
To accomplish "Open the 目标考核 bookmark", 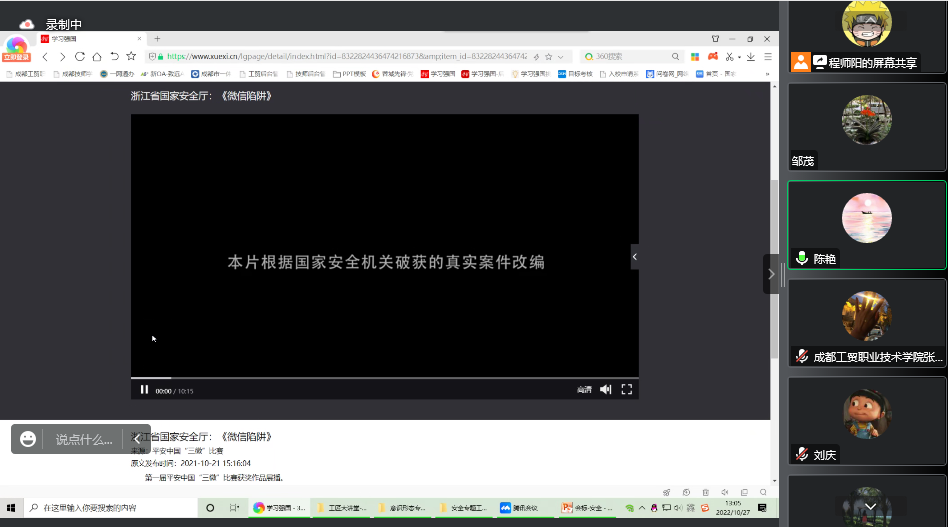I will 575,74.
